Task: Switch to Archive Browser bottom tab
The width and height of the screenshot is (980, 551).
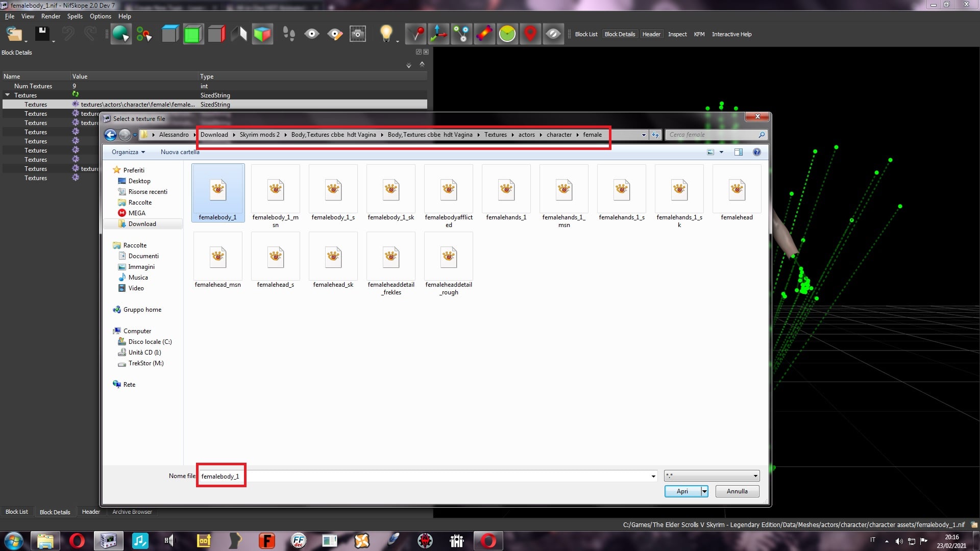Action: point(132,512)
